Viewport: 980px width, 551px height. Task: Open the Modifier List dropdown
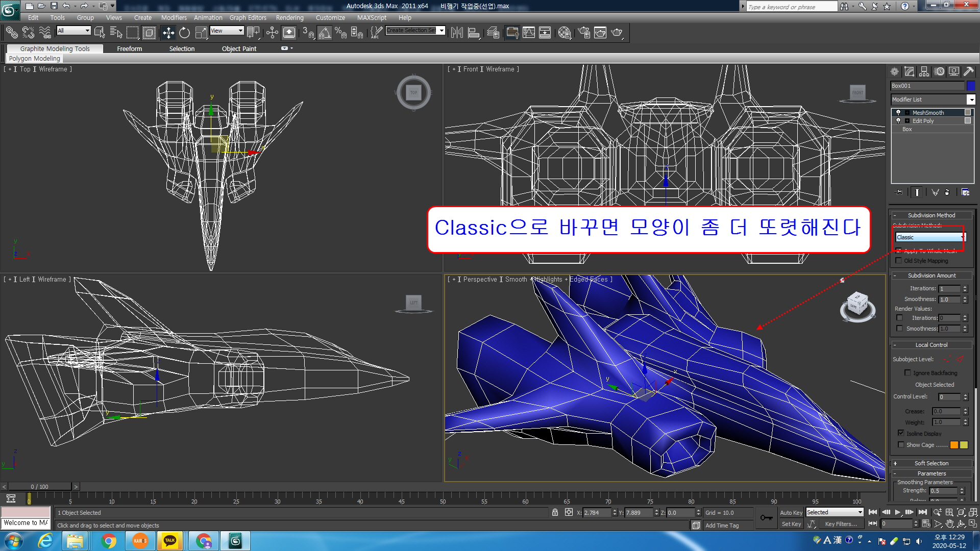click(971, 99)
